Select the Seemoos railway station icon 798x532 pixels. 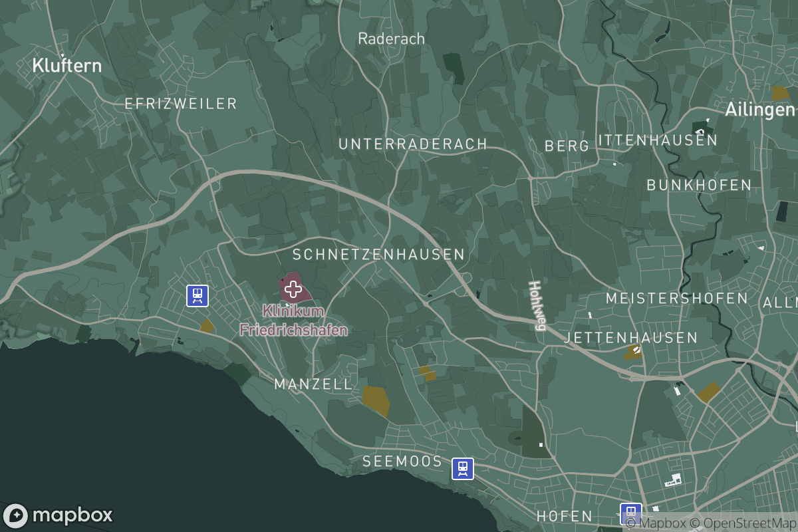[463, 469]
